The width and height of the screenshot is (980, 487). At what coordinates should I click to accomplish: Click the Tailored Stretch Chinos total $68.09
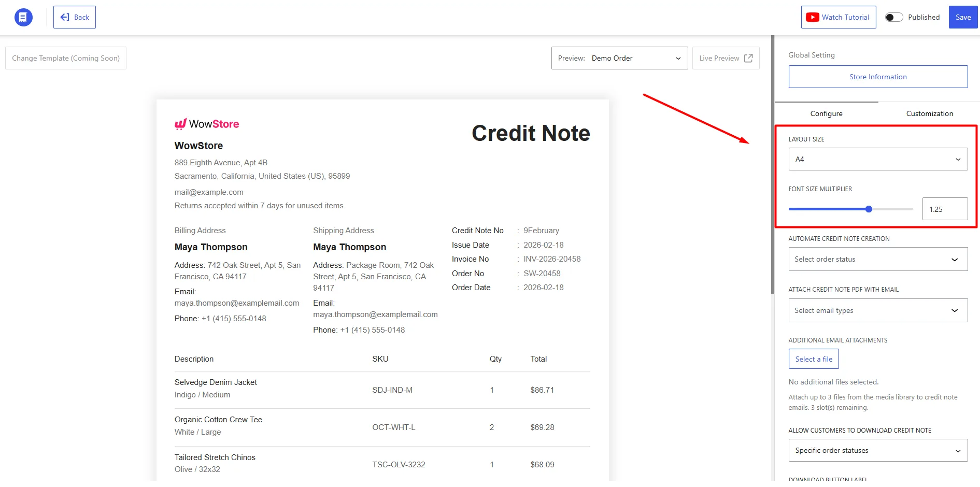[542, 465]
